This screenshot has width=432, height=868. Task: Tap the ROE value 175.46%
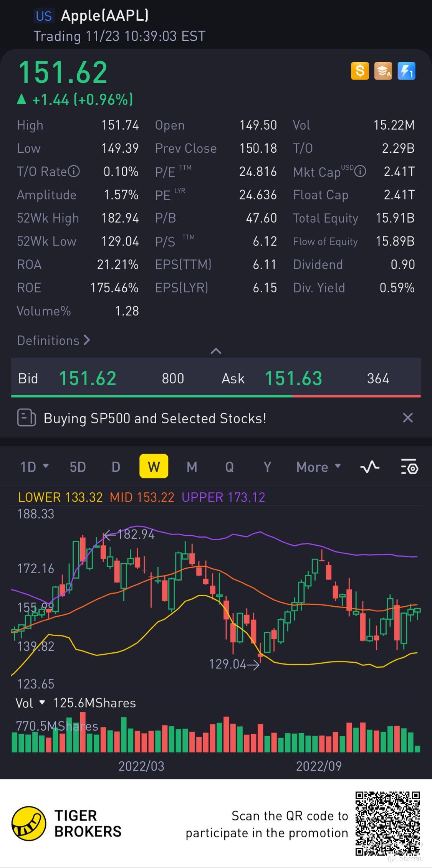point(114,288)
